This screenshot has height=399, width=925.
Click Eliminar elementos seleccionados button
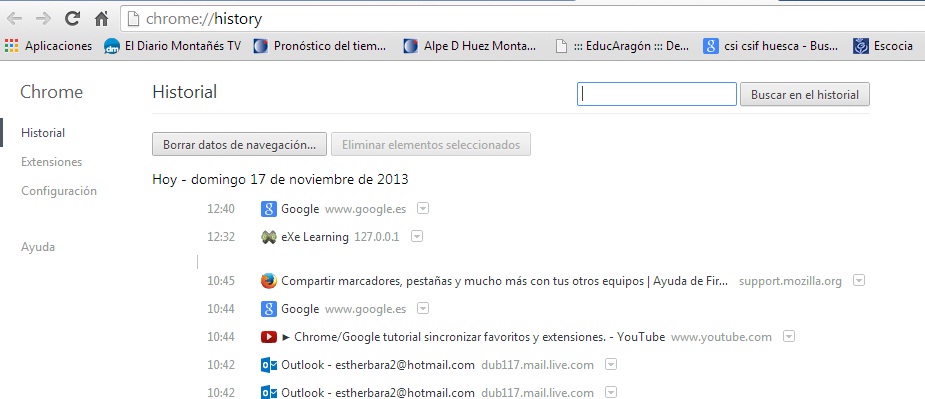click(431, 145)
